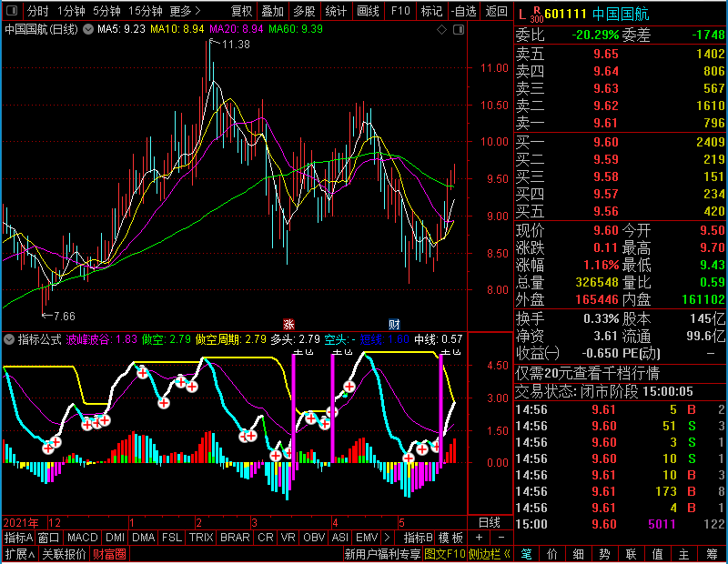
Task: Open the 统计 statistics tool
Action: 336,11
